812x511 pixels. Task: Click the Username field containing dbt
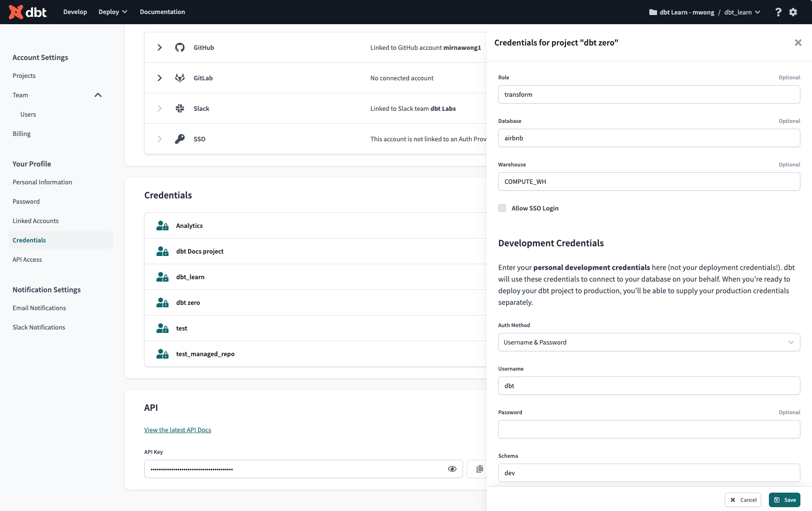pyautogui.click(x=649, y=386)
